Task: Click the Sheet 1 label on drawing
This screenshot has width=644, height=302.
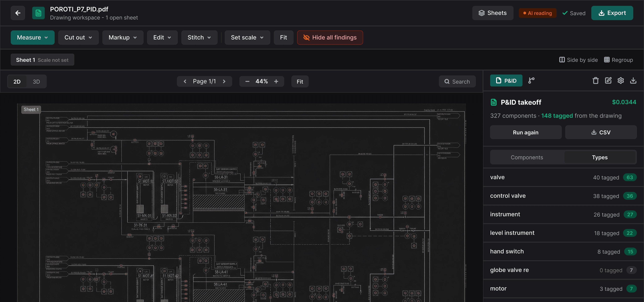Action: click(x=31, y=109)
